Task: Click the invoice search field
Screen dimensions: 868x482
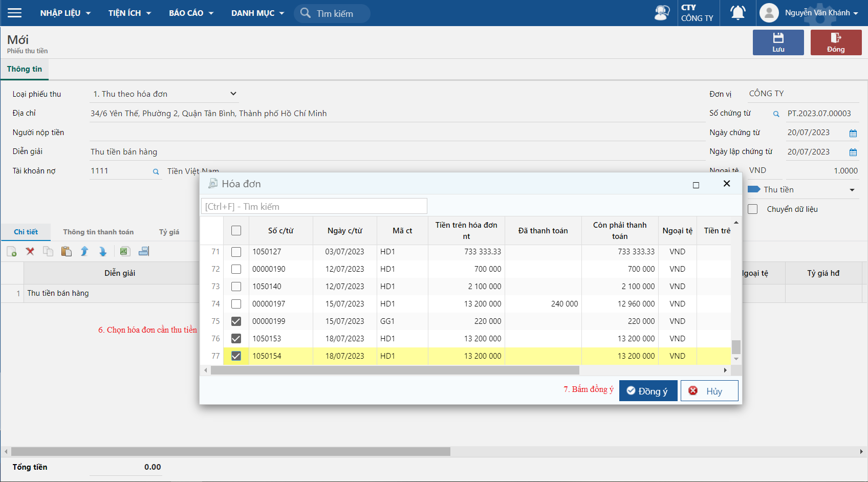Action: pyautogui.click(x=314, y=207)
